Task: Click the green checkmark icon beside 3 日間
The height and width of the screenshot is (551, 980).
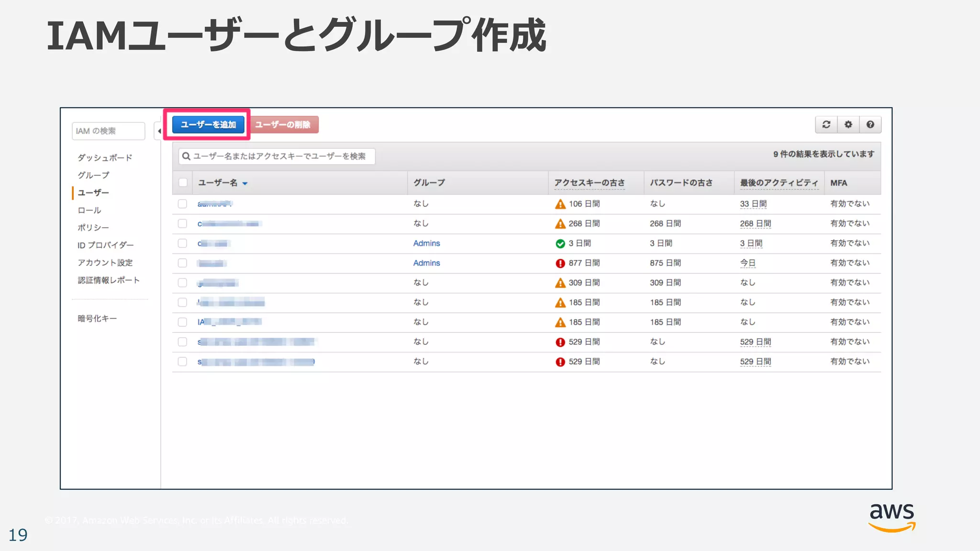Action: (x=560, y=244)
